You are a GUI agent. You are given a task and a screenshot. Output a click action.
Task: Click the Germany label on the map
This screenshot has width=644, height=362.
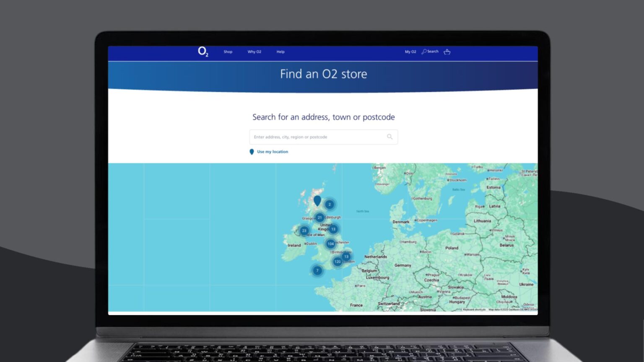403,265
